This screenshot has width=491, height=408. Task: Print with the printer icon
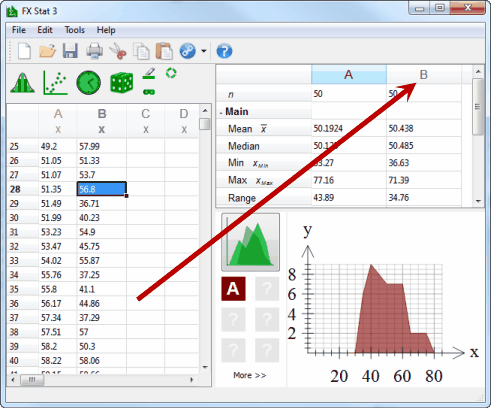[94, 51]
